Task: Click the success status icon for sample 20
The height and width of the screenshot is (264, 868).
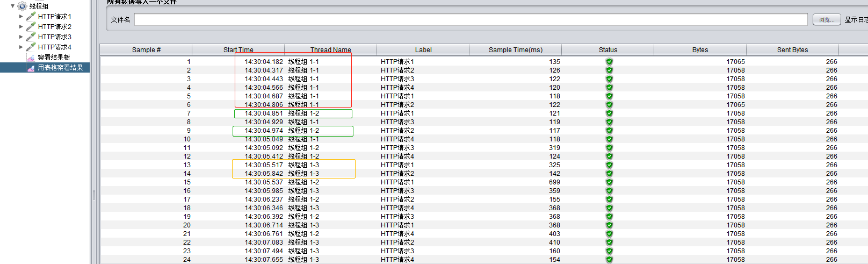Action: click(x=609, y=225)
